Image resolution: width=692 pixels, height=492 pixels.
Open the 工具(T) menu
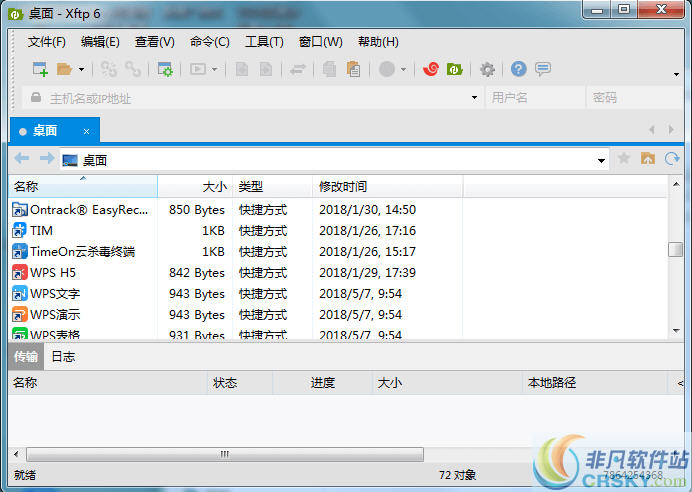click(x=264, y=42)
